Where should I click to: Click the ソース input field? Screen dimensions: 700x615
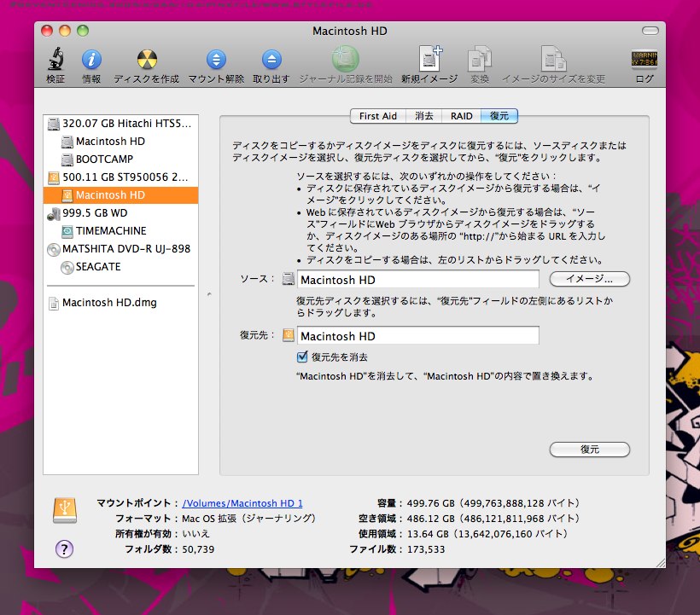[417, 280]
